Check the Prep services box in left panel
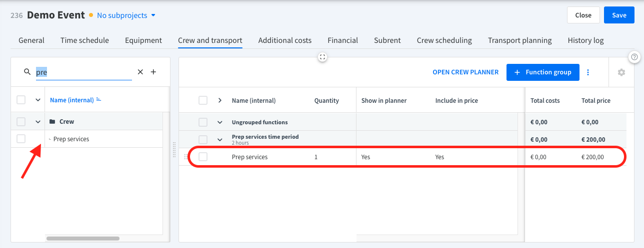 pyautogui.click(x=21, y=139)
